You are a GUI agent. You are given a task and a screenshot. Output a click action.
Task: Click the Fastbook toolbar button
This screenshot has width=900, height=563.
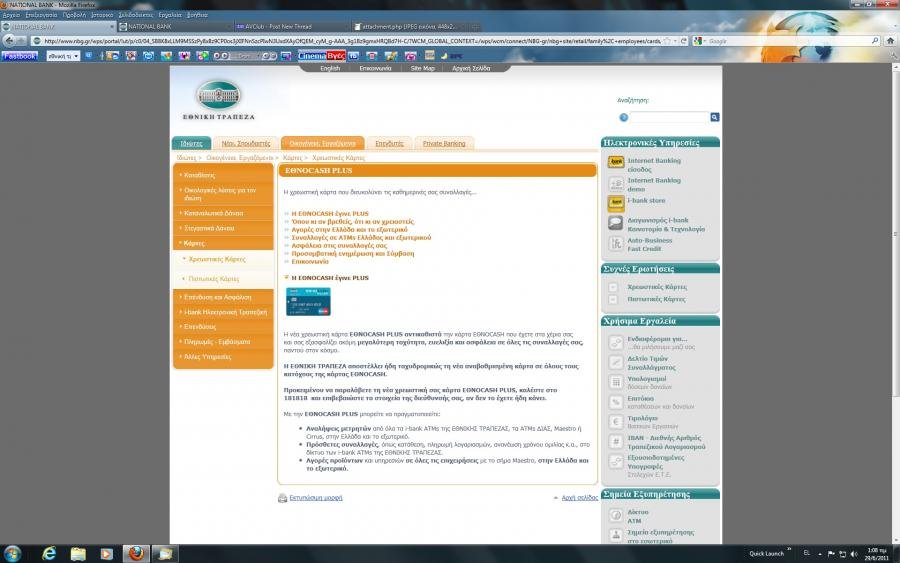pos(20,56)
